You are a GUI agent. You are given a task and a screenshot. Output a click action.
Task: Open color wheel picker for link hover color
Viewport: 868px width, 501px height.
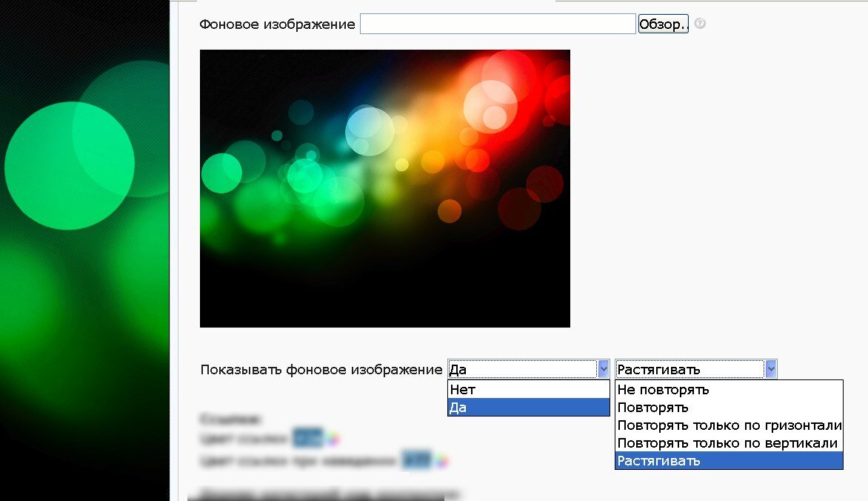click(x=441, y=462)
